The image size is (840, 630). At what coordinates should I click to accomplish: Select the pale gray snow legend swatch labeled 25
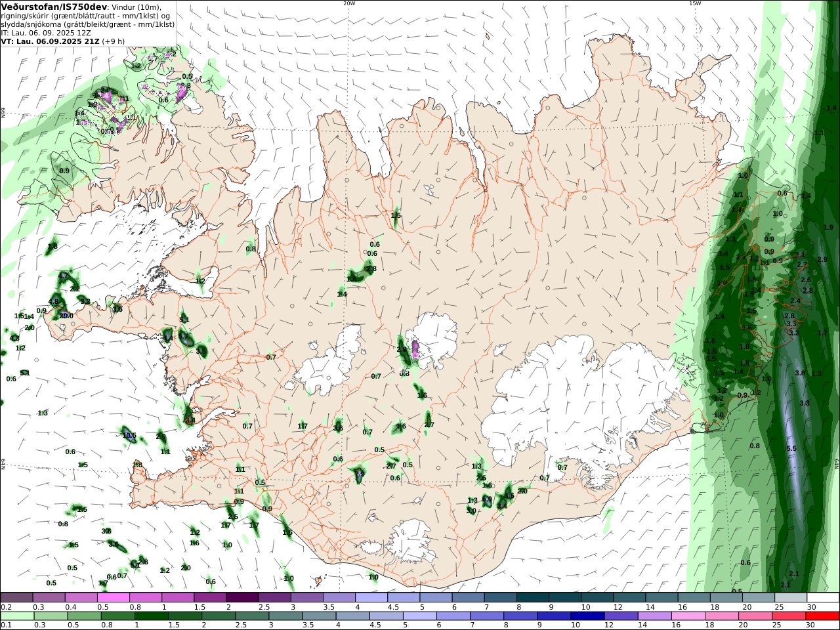790,598
